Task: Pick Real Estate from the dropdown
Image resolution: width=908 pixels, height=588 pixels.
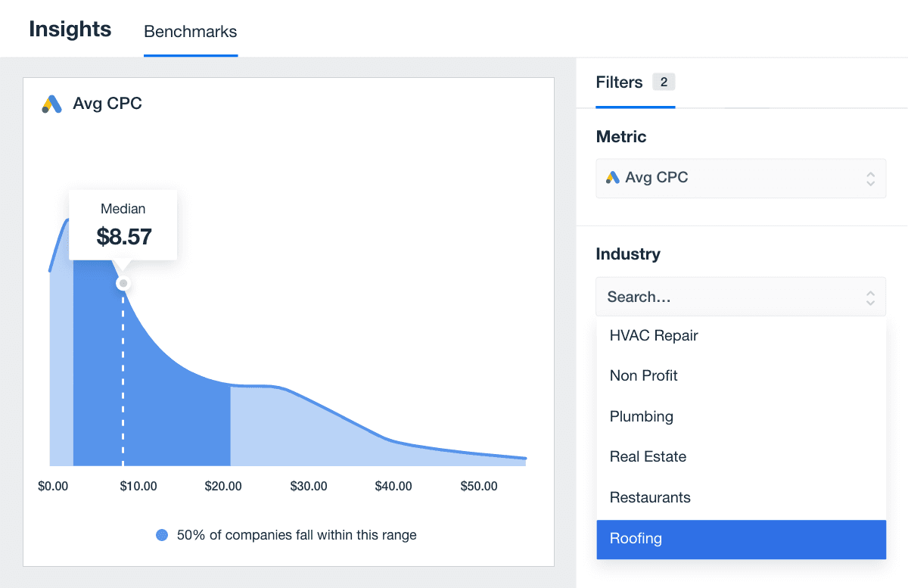Action: (x=648, y=457)
